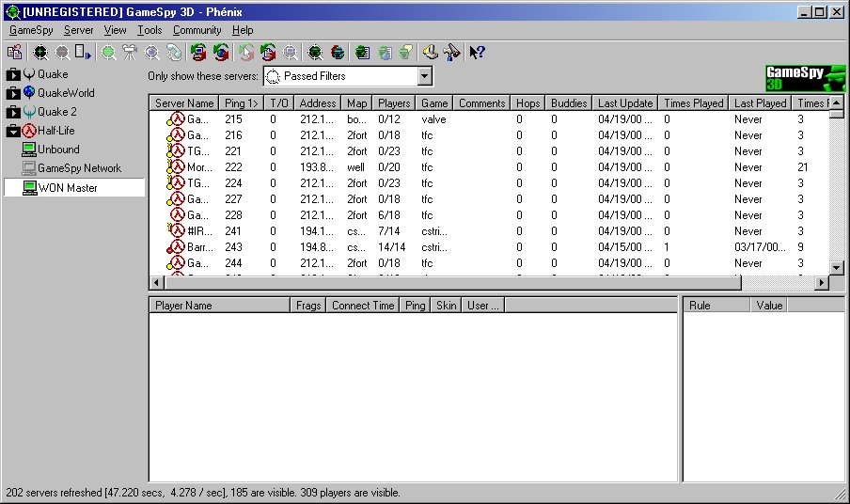The width and height of the screenshot is (850, 504).
Task: Sort by the Address column header
Action: tap(318, 103)
